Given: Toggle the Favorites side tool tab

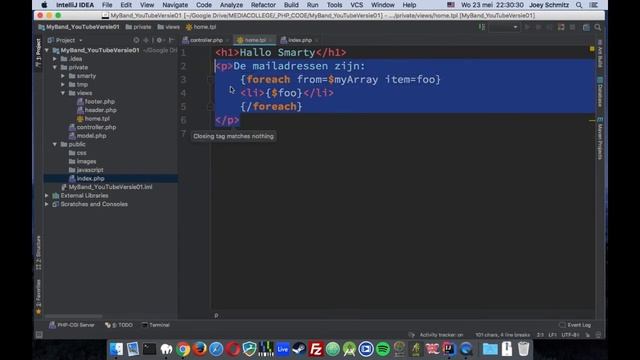Looking at the screenshot, I should click(38, 296).
